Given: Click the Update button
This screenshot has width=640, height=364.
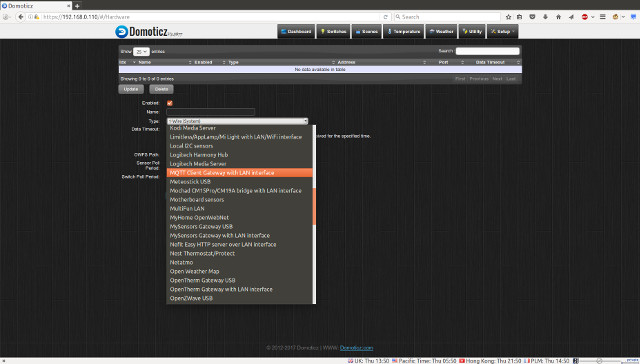Looking at the screenshot, I should tap(131, 89).
